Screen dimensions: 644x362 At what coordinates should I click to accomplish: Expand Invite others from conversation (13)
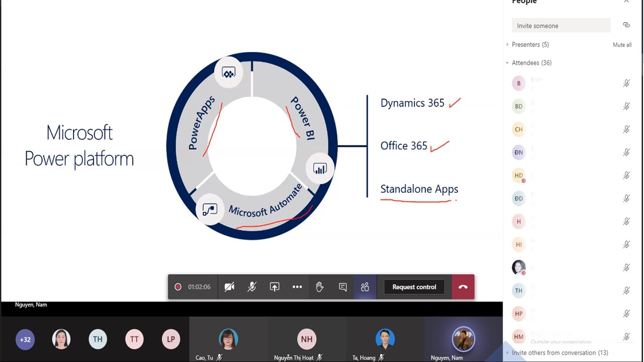[557, 352]
